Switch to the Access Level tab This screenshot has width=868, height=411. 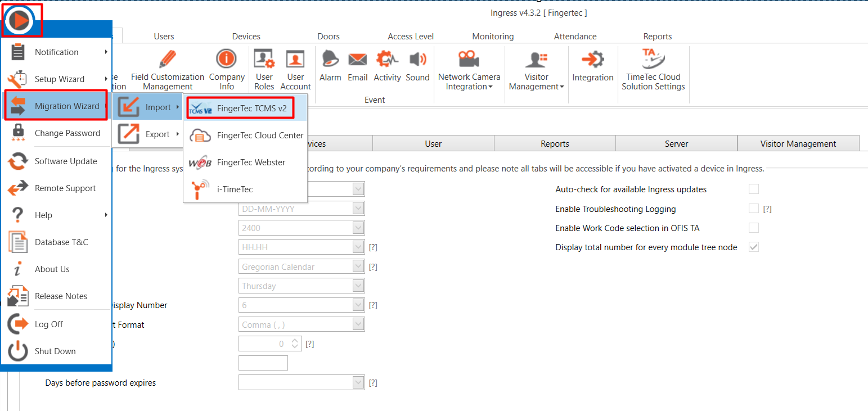tap(411, 37)
